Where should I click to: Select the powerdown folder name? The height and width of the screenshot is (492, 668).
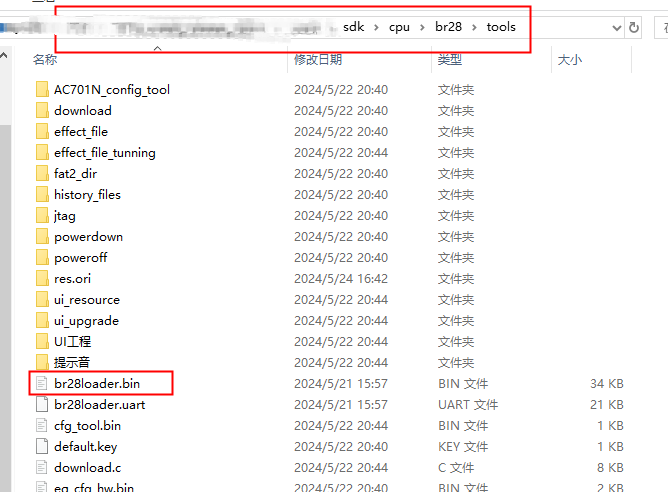click(x=89, y=237)
